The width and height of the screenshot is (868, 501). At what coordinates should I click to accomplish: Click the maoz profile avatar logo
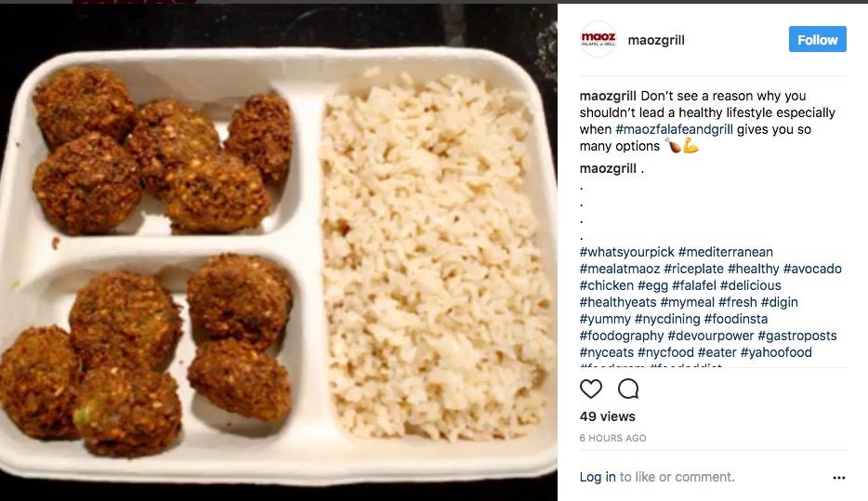click(x=598, y=39)
